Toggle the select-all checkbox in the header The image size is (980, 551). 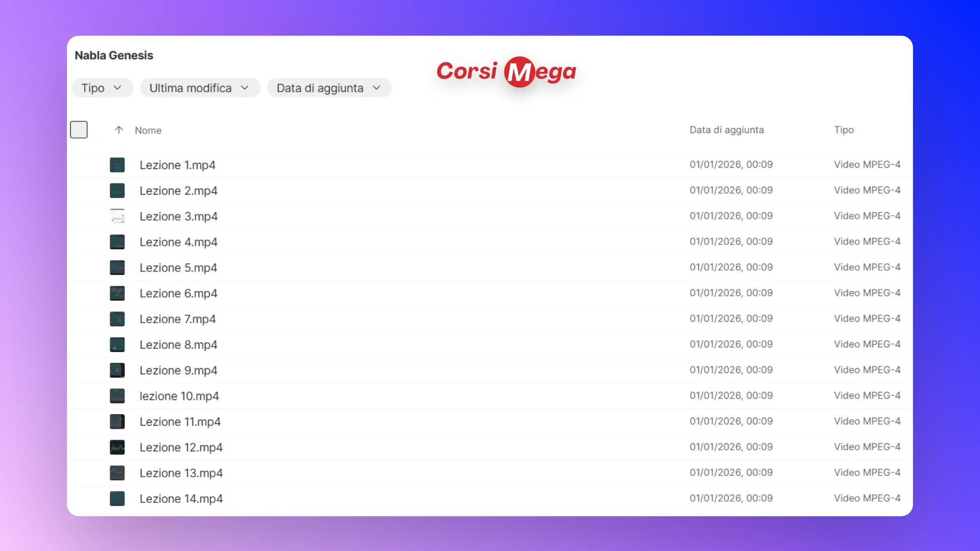tap(79, 130)
